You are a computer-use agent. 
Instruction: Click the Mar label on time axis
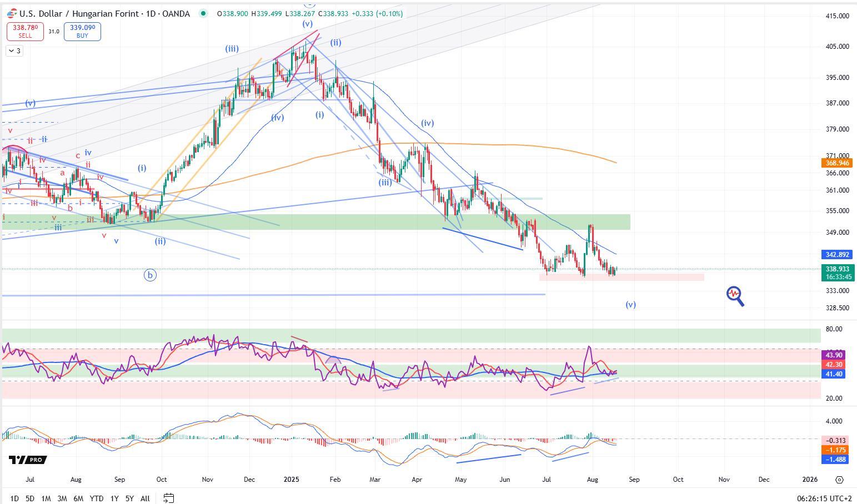(x=375, y=480)
